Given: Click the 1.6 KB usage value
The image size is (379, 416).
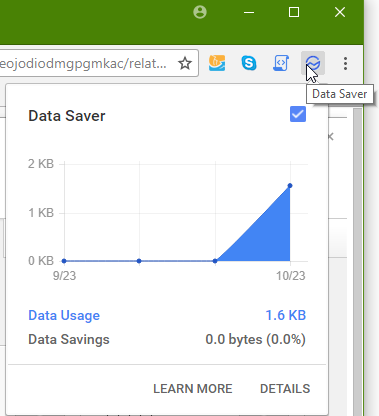Looking at the screenshot, I should (286, 315).
